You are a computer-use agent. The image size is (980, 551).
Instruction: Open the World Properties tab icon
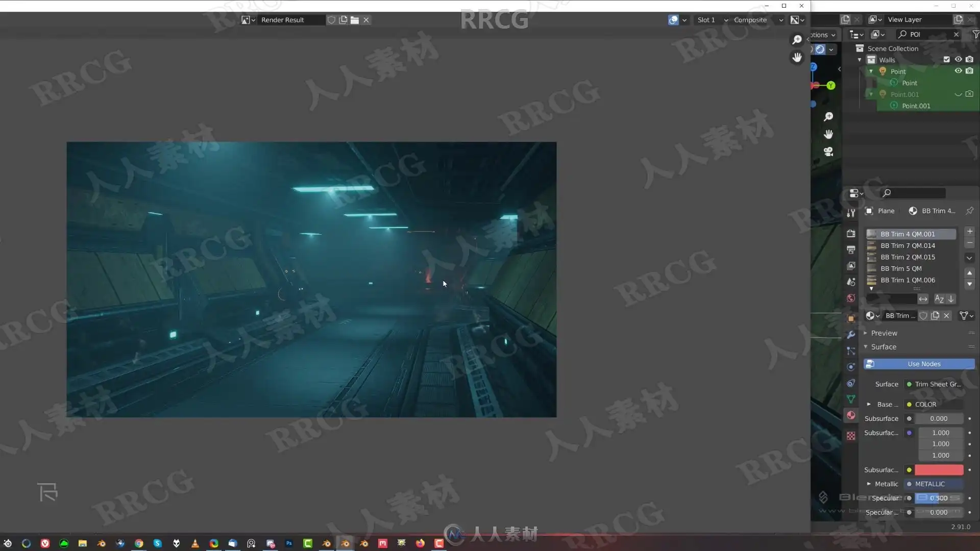pos(851,298)
